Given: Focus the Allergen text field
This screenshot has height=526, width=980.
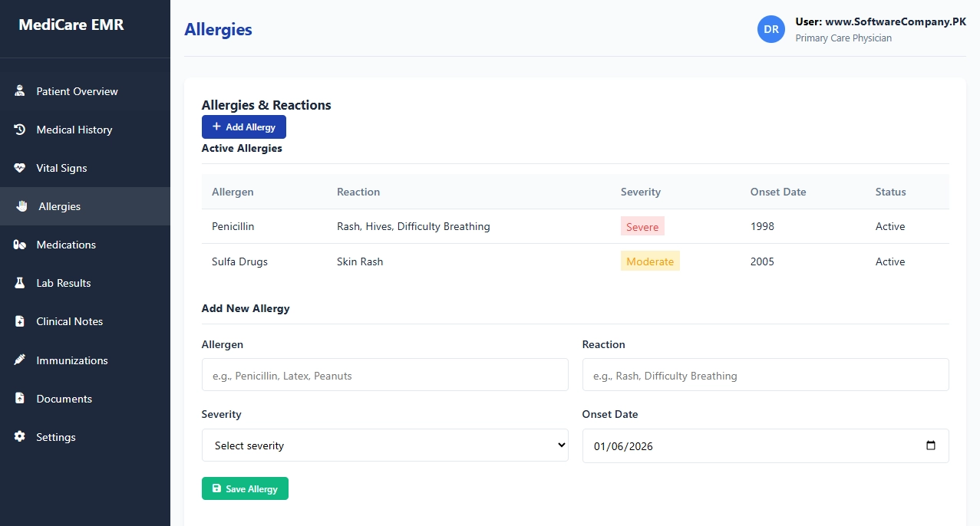Looking at the screenshot, I should tap(384, 376).
